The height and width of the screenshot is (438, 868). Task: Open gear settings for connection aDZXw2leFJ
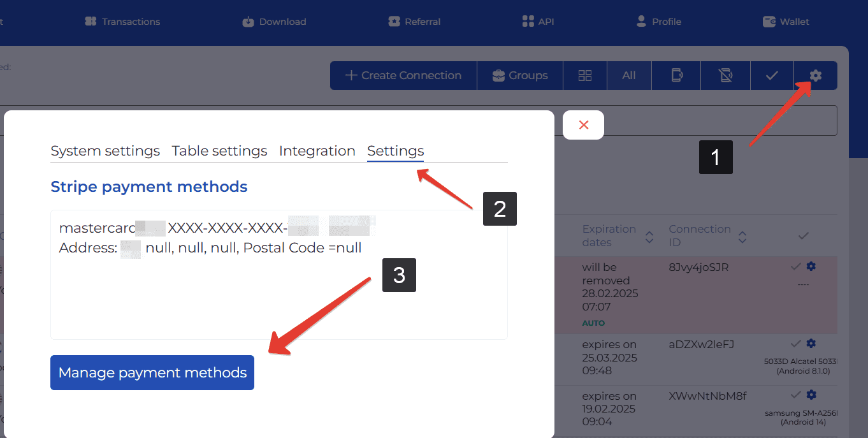tap(811, 344)
